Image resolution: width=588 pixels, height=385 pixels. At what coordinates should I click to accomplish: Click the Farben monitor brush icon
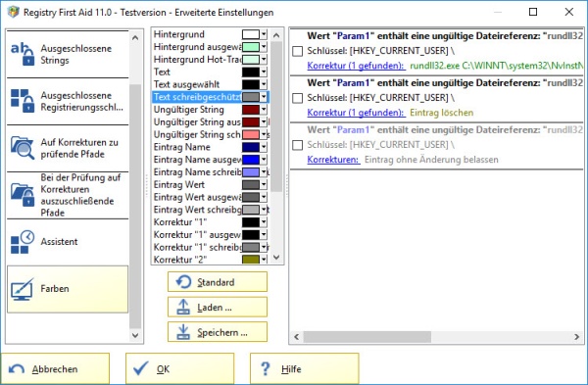(23, 289)
